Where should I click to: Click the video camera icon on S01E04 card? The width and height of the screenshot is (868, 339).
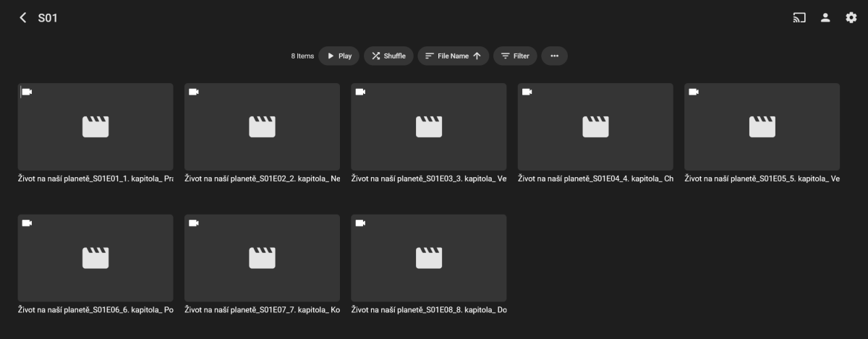pyautogui.click(x=527, y=92)
